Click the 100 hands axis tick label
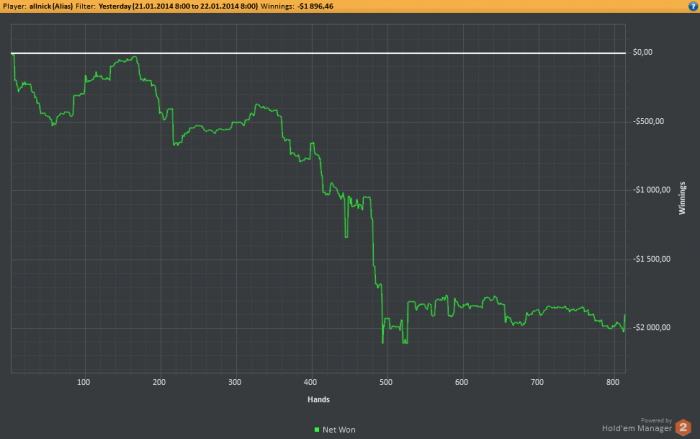 [x=83, y=382]
